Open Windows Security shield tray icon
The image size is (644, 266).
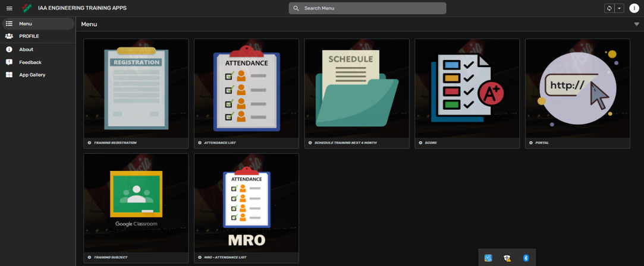pos(507,258)
